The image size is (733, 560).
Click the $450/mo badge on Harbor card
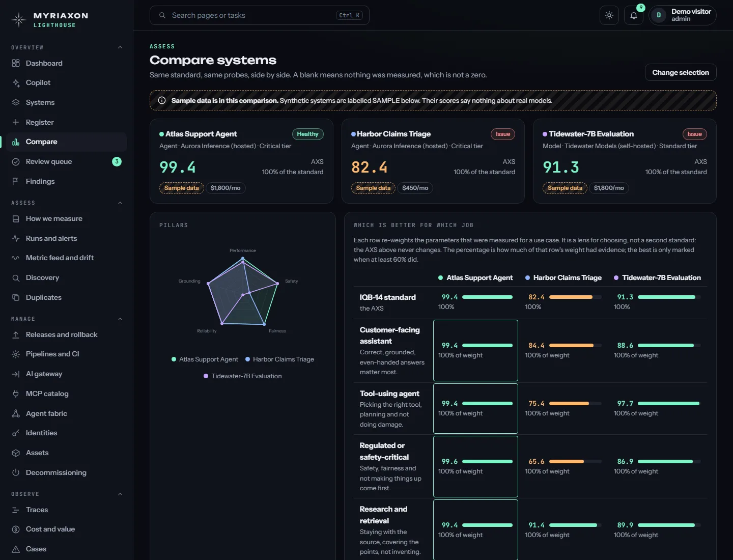coord(415,188)
